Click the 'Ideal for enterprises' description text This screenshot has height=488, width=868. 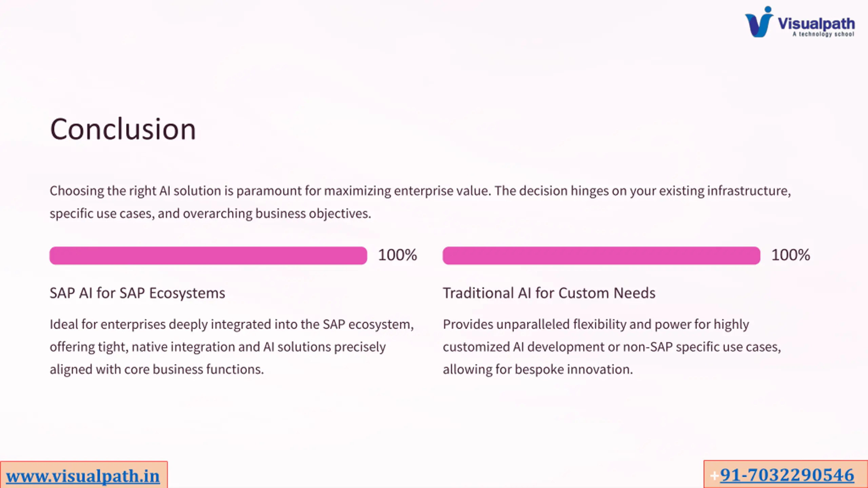point(232,347)
